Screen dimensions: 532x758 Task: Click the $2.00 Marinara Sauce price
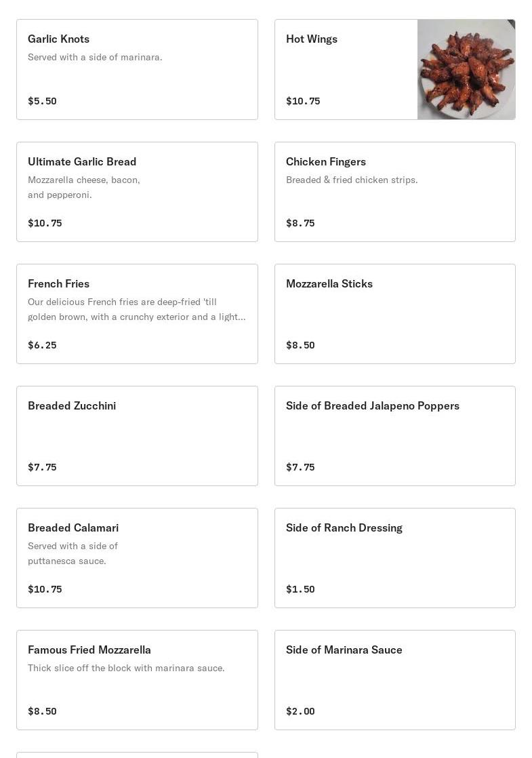[x=300, y=711]
